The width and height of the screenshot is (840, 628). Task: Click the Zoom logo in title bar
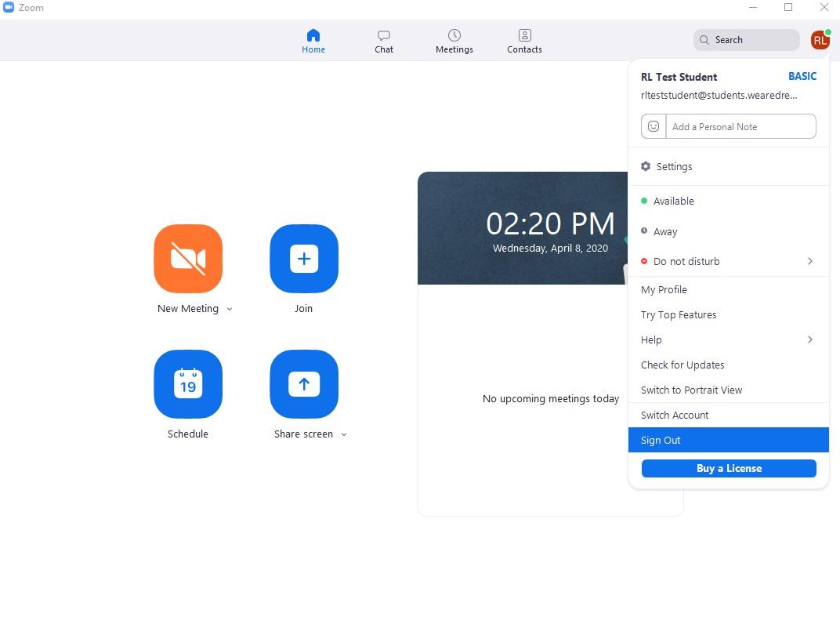click(x=9, y=8)
